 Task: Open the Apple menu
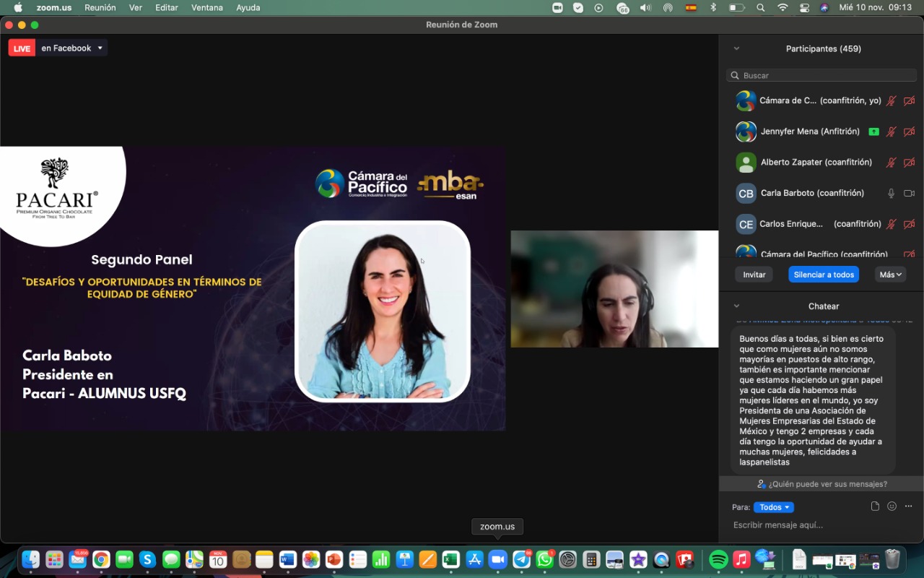(17, 7)
